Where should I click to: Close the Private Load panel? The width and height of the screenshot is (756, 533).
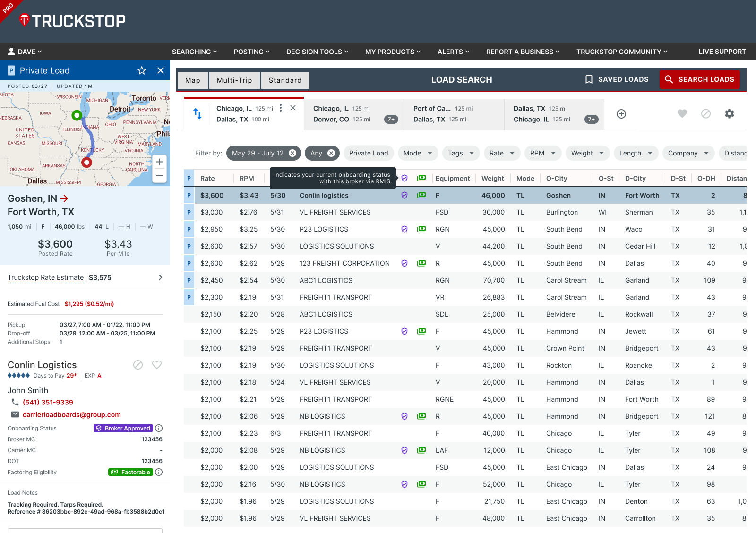(161, 70)
